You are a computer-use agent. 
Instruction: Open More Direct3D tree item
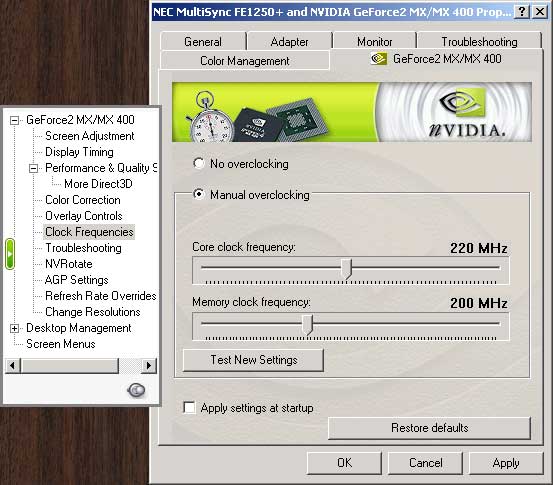point(98,184)
